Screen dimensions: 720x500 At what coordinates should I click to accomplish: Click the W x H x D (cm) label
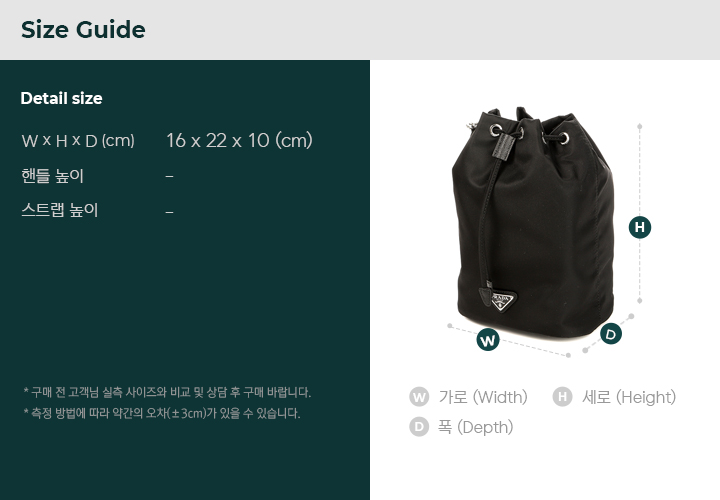[x=78, y=140]
